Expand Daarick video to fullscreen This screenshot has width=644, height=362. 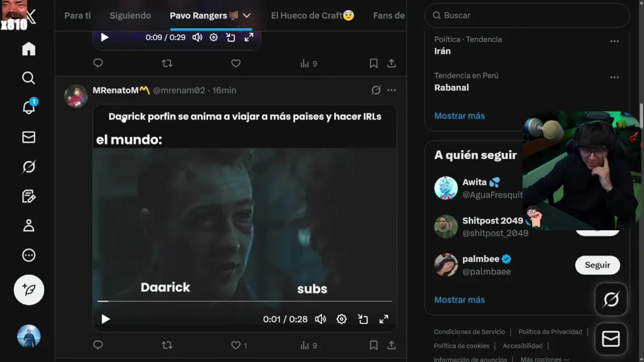click(384, 319)
